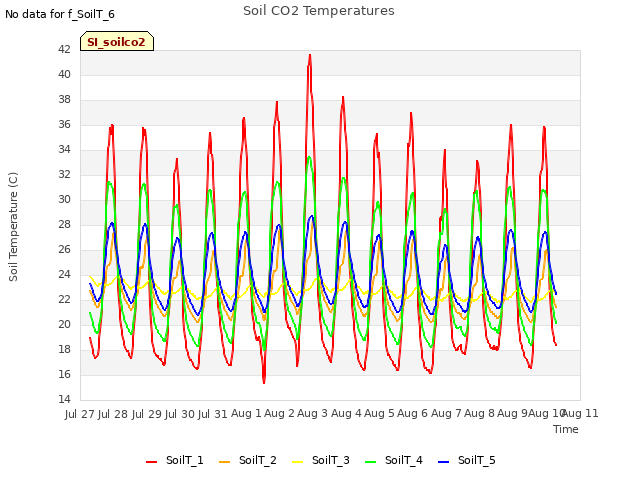Image resolution: width=640 pixels, height=480 pixels.
Task: Click the Jul 31 x-axis date label
Action: click(213, 414)
